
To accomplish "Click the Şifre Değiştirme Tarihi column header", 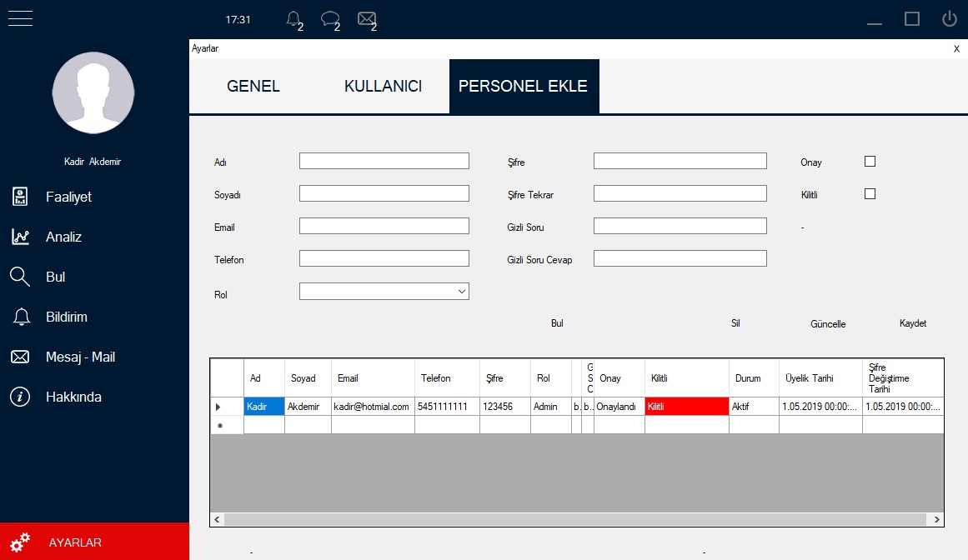I will pos(903,378).
